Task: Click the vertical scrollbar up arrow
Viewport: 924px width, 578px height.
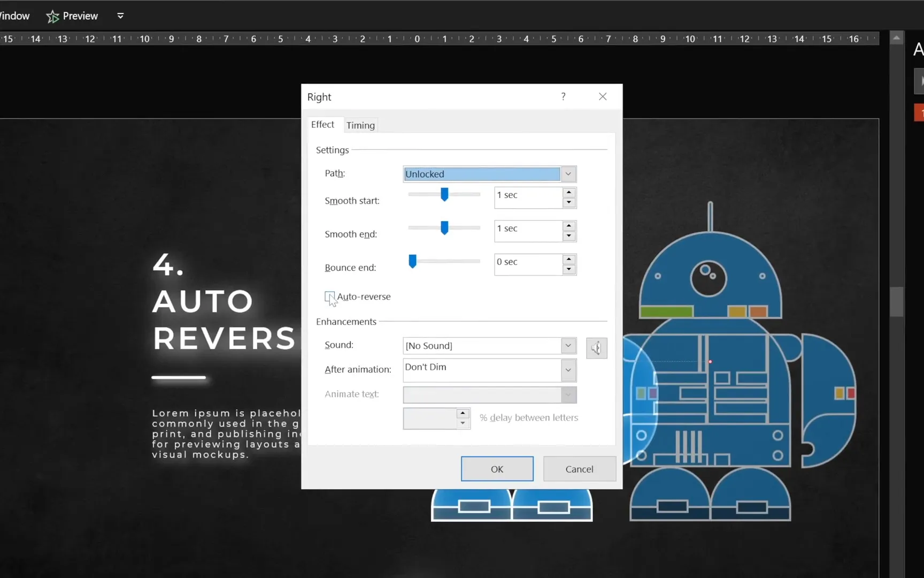Action: click(x=896, y=38)
